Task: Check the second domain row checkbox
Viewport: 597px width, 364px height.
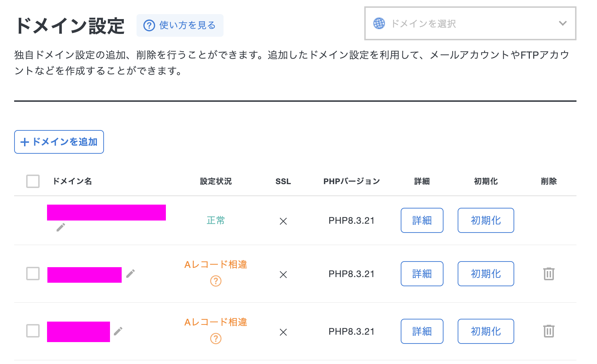Action: tap(33, 274)
